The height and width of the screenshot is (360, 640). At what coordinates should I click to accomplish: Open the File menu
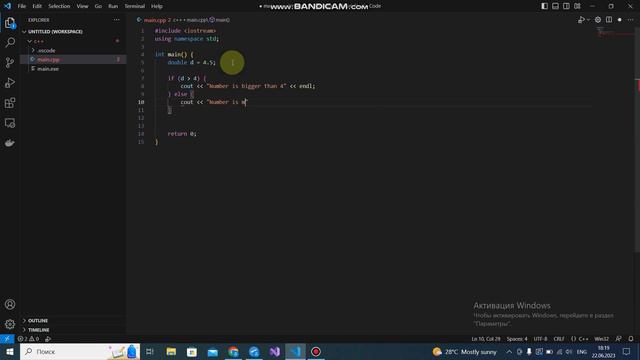coord(22,6)
